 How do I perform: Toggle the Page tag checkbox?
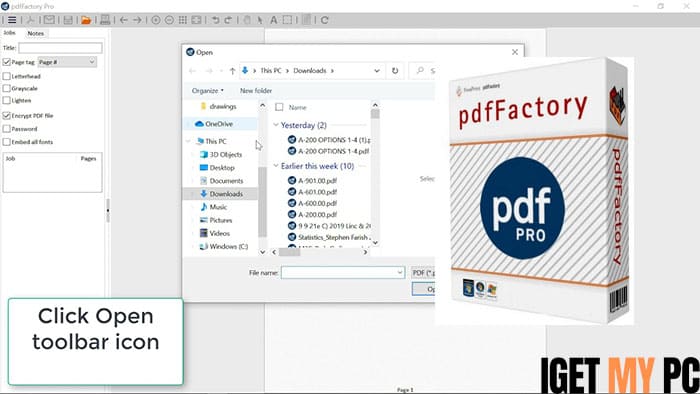6,62
